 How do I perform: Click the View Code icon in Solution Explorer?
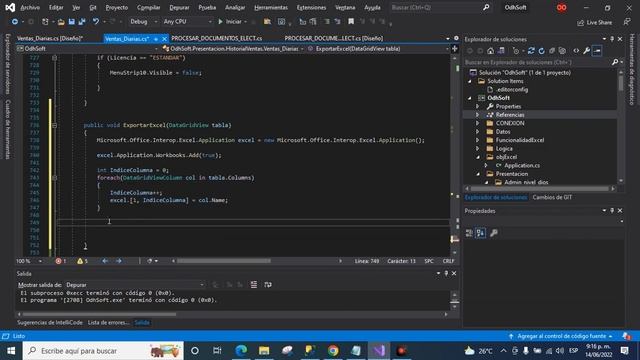pyautogui.click(x=576, y=51)
